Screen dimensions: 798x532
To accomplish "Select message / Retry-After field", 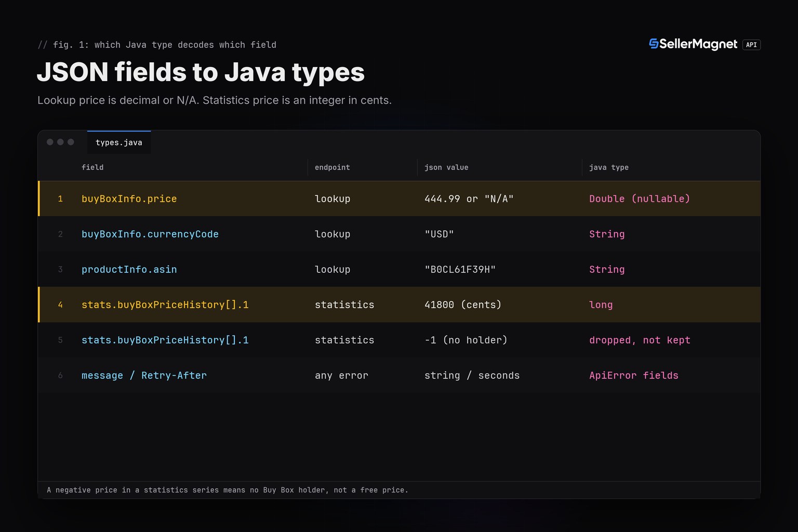I will [144, 375].
